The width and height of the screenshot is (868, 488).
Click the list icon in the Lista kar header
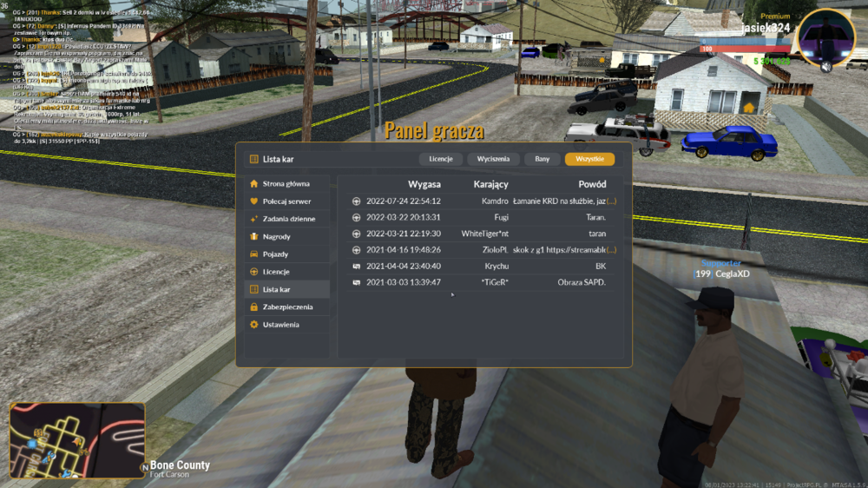[x=254, y=159]
